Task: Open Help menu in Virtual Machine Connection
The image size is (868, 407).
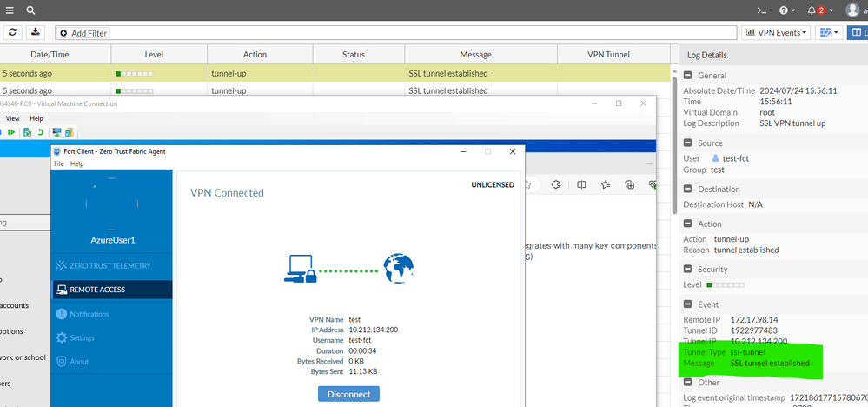Action: (x=36, y=118)
